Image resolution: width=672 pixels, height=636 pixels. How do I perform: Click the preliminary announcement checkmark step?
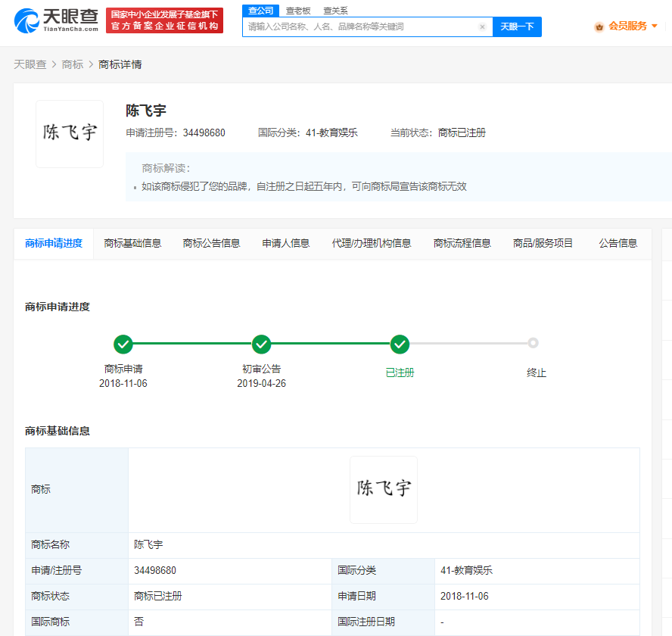(x=261, y=344)
